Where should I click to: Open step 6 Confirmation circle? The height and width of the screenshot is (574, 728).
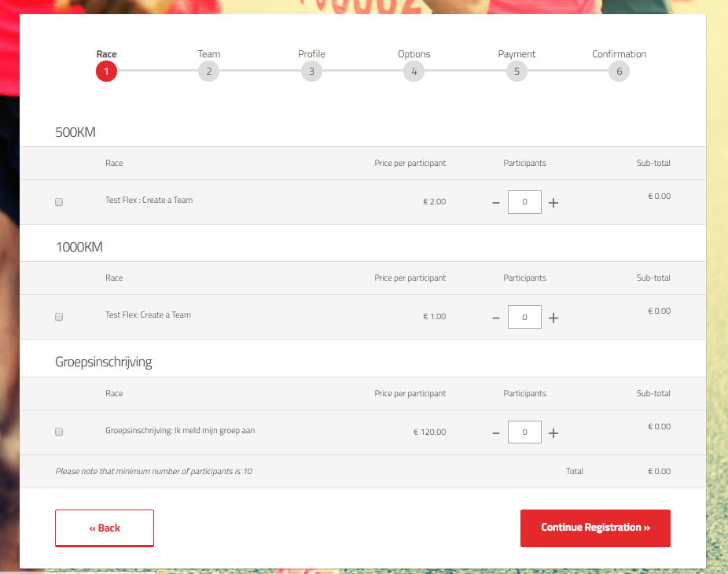620,71
